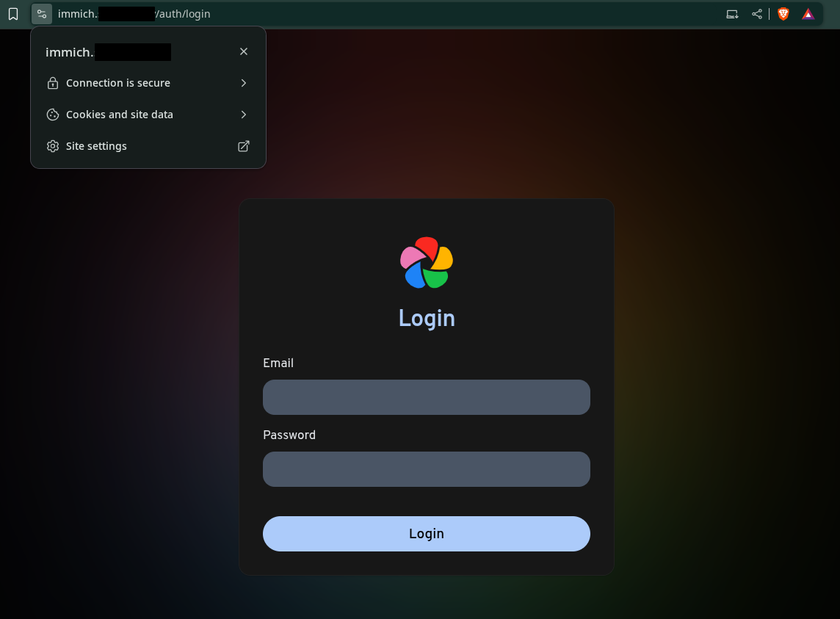The image size is (840, 619).
Task: Expand Cookies and site data chevron
Action: [244, 115]
